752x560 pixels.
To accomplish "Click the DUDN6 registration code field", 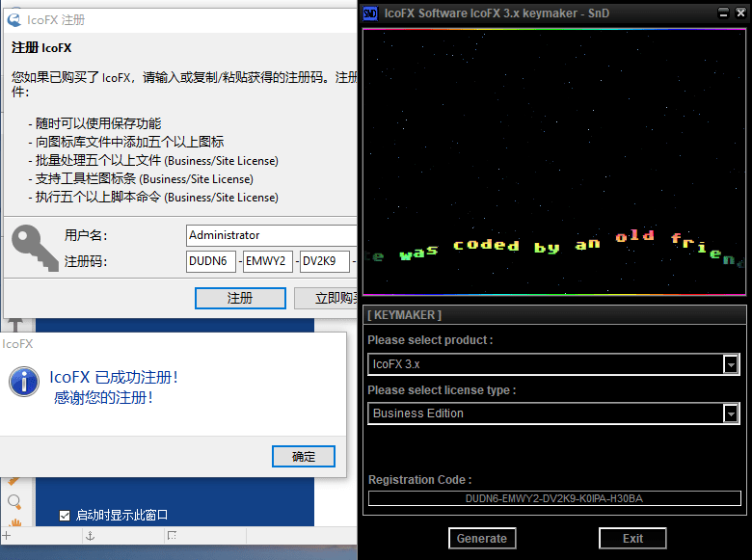I will click(211, 261).
